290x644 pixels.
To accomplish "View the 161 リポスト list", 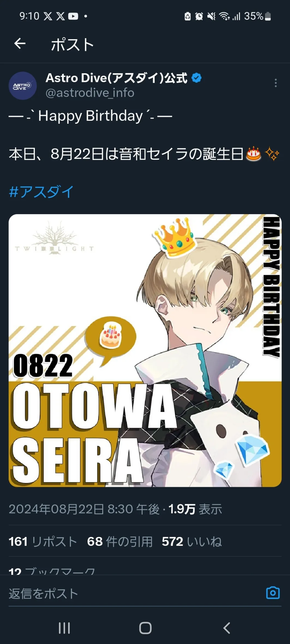I will (x=43, y=542).
